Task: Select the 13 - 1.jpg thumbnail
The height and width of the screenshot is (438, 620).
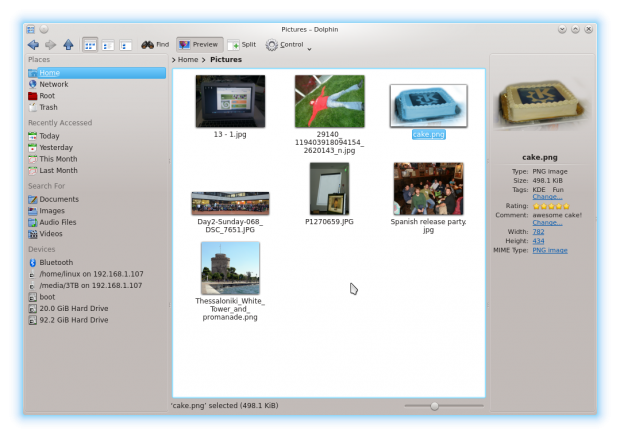Action: click(230, 101)
